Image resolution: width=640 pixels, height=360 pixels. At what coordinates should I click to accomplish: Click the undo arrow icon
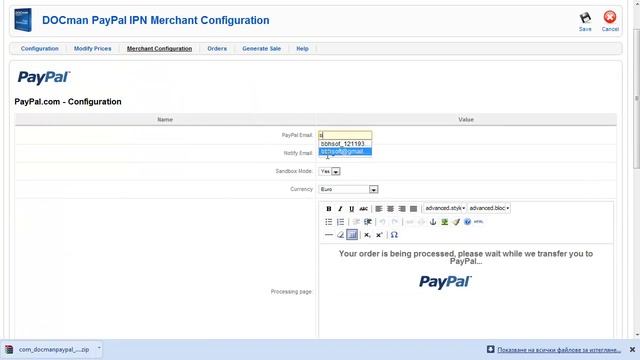pos(382,222)
